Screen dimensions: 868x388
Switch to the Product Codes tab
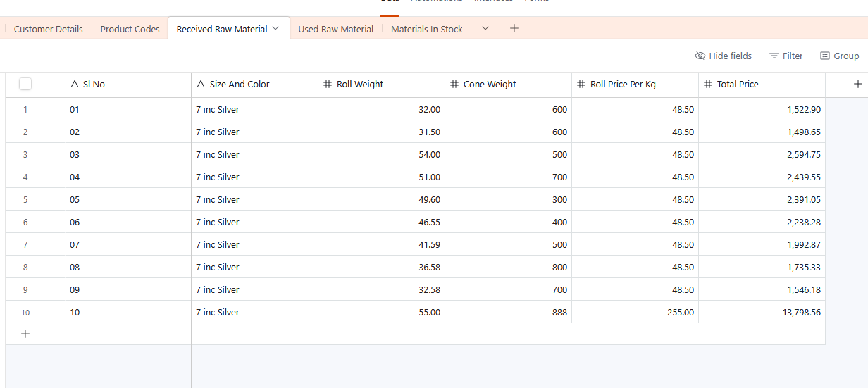pyautogui.click(x=130, y=29)
